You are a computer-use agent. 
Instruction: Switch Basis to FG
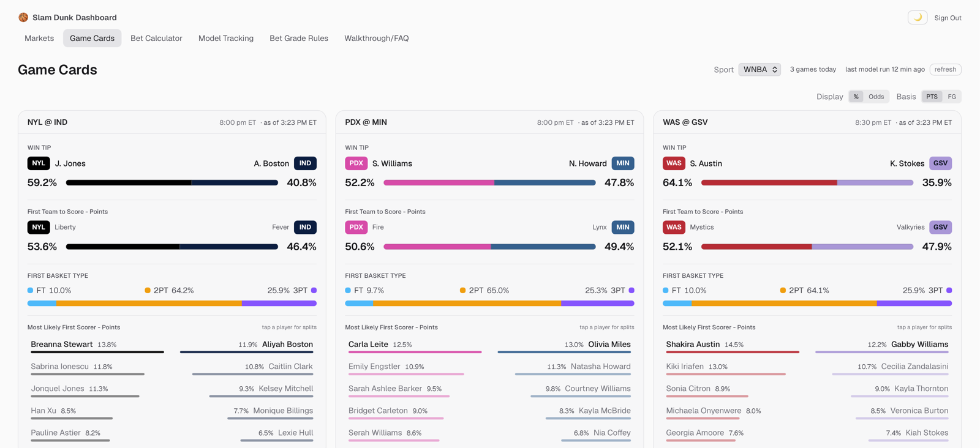pyautogui.click(x=952, y=97)
